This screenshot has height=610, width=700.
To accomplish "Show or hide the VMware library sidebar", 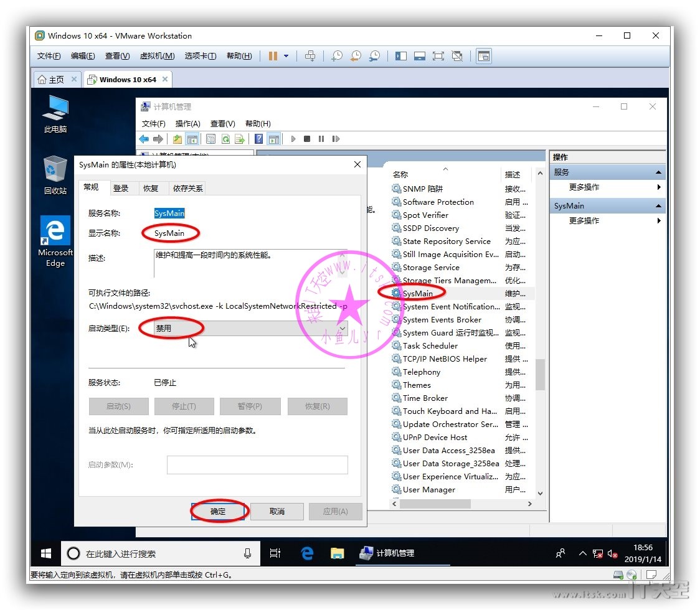I will pyautogui.click(x=401, y=56).
